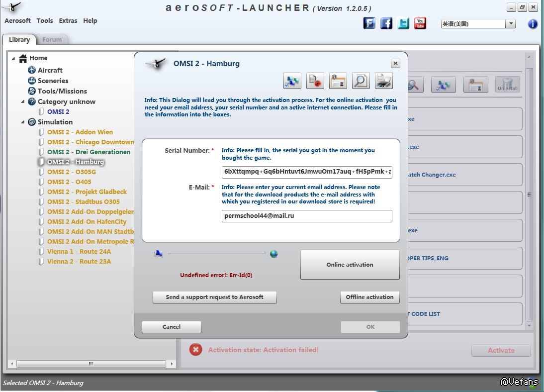Click the magnifier icon in dialog toolbar
The image size is (544, 392).
point(361,81)
